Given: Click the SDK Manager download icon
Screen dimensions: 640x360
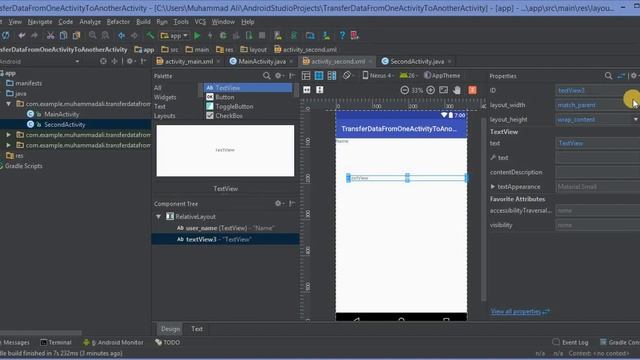Looking at the screenshot, I should click(327, 36).
